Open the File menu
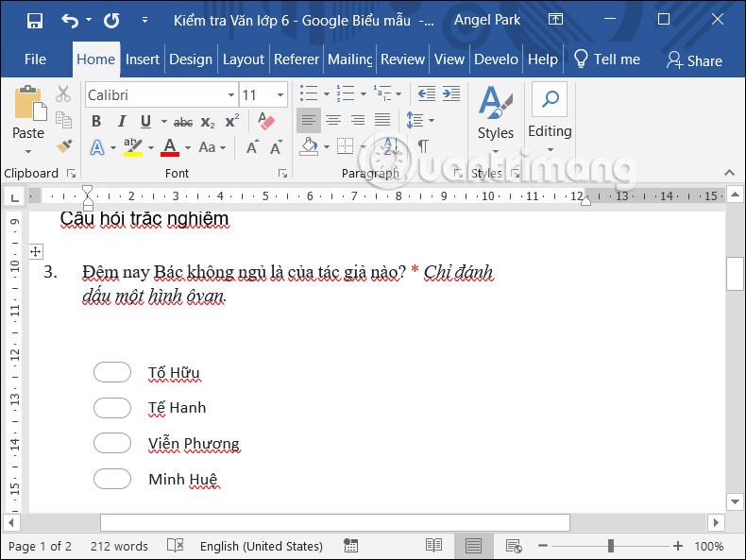The image size is (746, 560). point(35,59)
